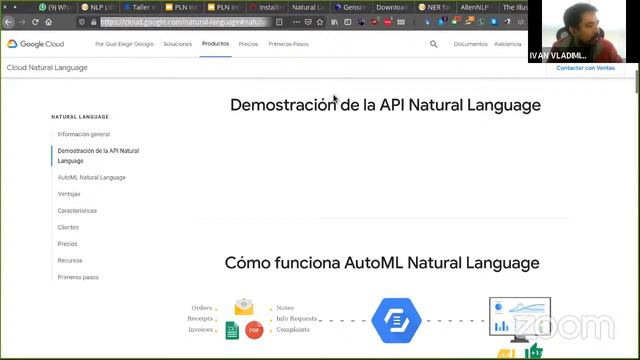Bookmark this page with the star icon
The image size is (640, 360).
[320, 22]
